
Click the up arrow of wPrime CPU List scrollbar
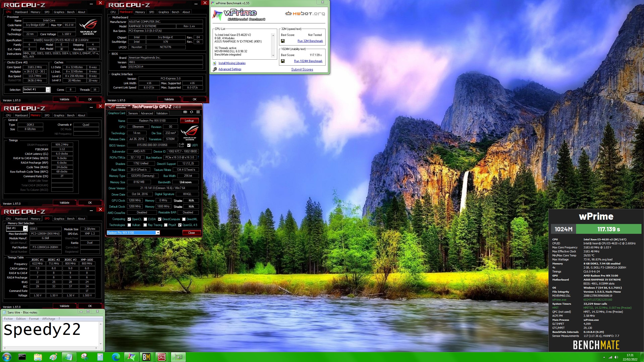273,35
